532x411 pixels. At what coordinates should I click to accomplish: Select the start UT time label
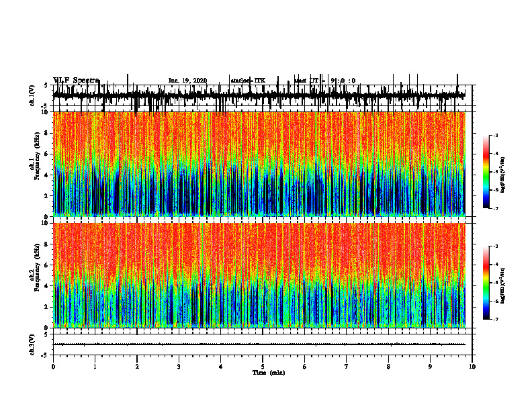click(325, 81)
